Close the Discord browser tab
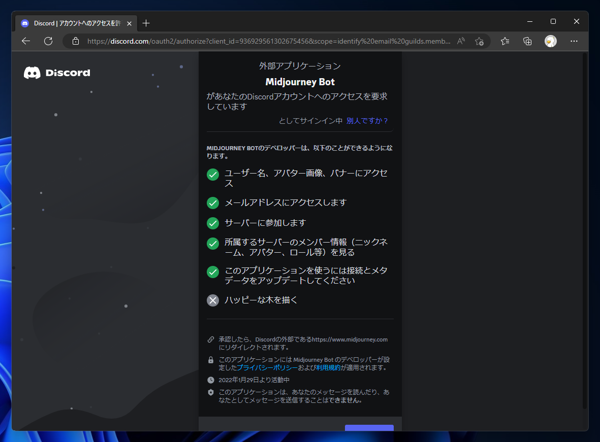The image size is (600, 442). click(129, 23)
